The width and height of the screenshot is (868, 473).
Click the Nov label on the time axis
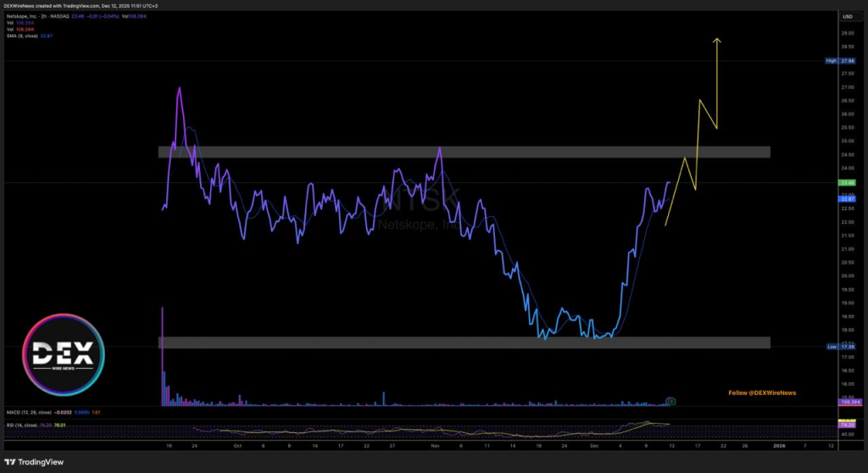coord(435,446)
